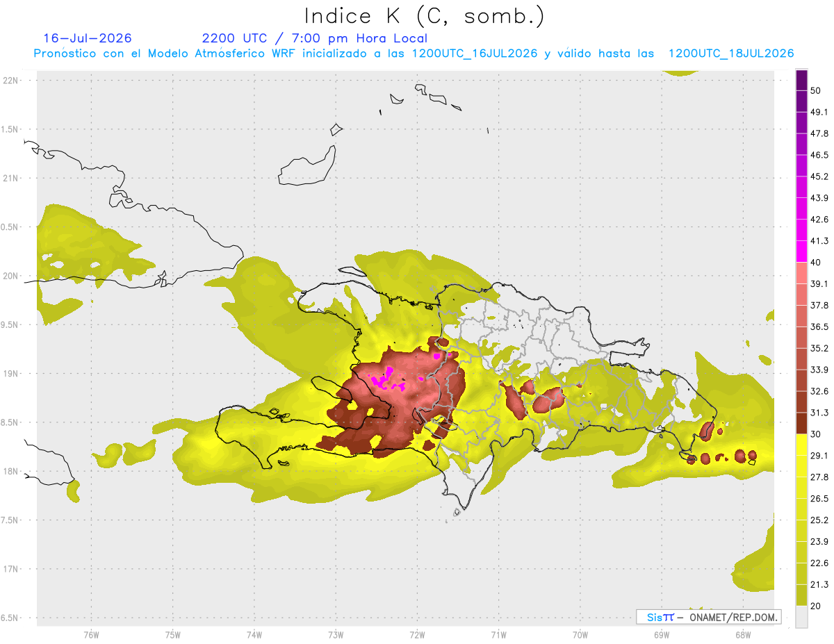This screenshot has height=644, width=834.
Task: Click the salmon swatch between 39.1 and 40
Action: click(x=801, y=273)
